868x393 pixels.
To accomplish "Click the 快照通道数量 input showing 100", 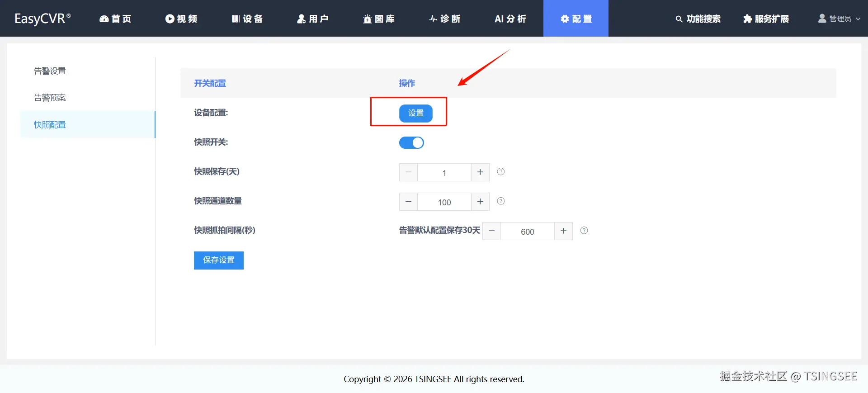I will coord(444,202).
